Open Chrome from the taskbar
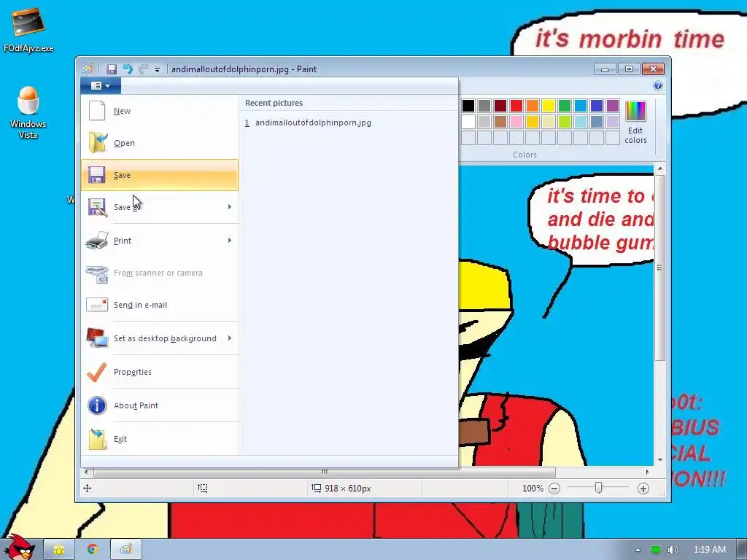The width and height of the screenshot is (747, 560). coord(93,550)
